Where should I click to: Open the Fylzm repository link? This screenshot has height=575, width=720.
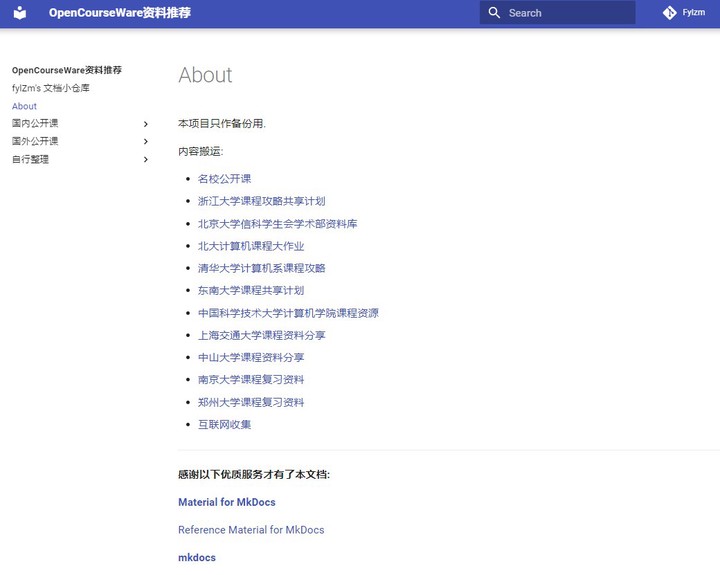pos(684,13)
